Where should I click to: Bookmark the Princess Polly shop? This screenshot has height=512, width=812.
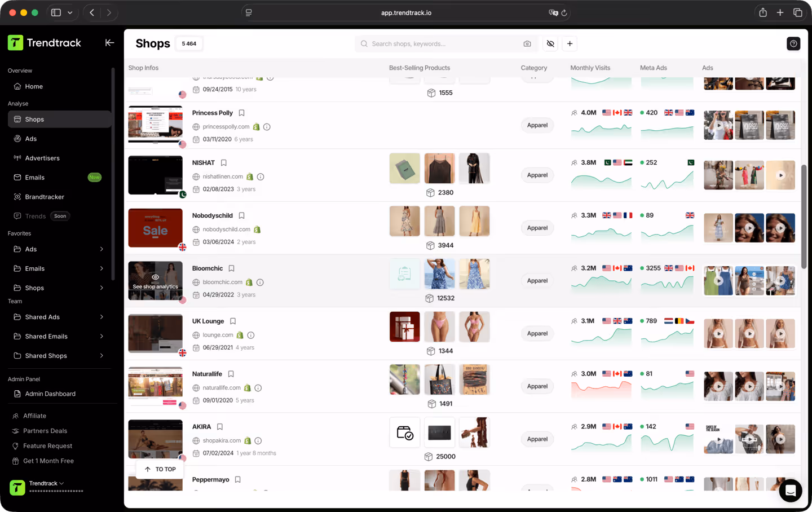241,113
